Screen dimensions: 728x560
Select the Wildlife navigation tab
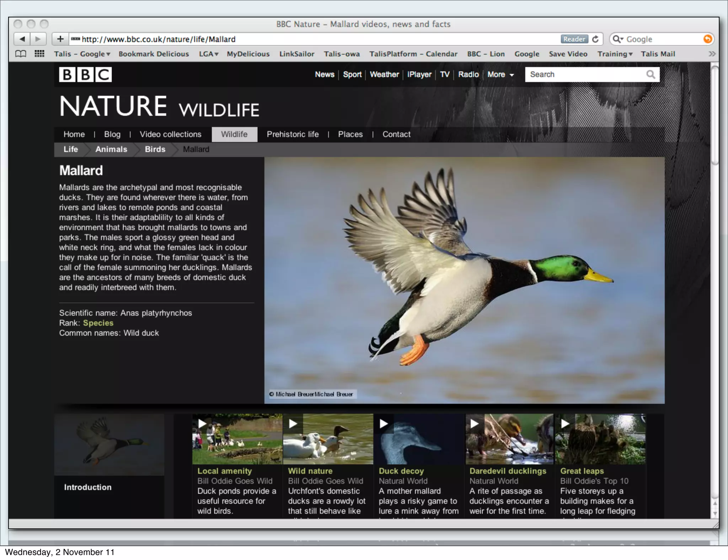pyautogui.click(x=234, y=134)
